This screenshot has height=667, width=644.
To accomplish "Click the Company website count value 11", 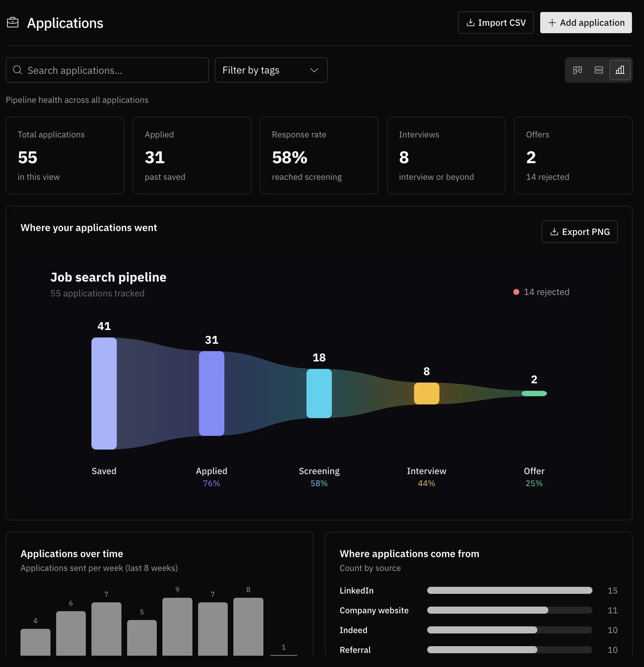I will point(613,610).
